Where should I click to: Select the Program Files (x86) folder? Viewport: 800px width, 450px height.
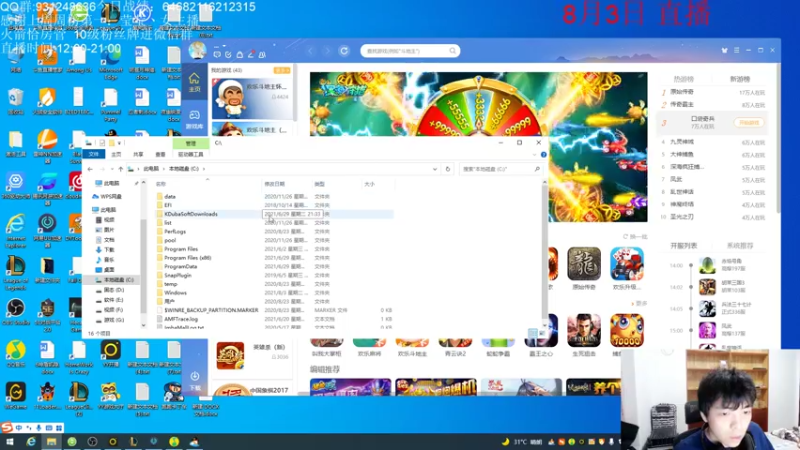pos(187,258)
